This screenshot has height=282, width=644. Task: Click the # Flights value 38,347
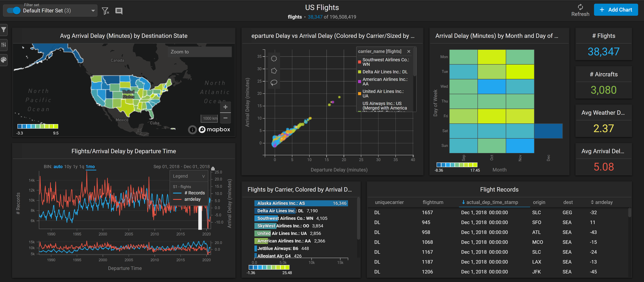pyautogui.click(x=604, y=52)
